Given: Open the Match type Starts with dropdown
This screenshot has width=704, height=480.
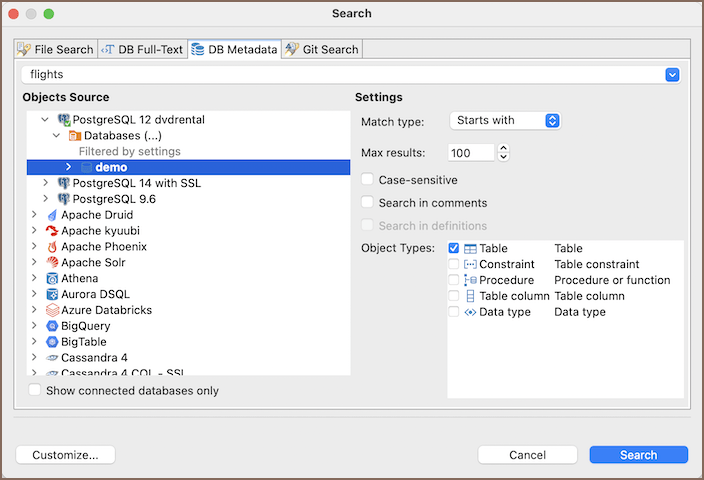Looking at the screenshot, I should click(505, 121).
